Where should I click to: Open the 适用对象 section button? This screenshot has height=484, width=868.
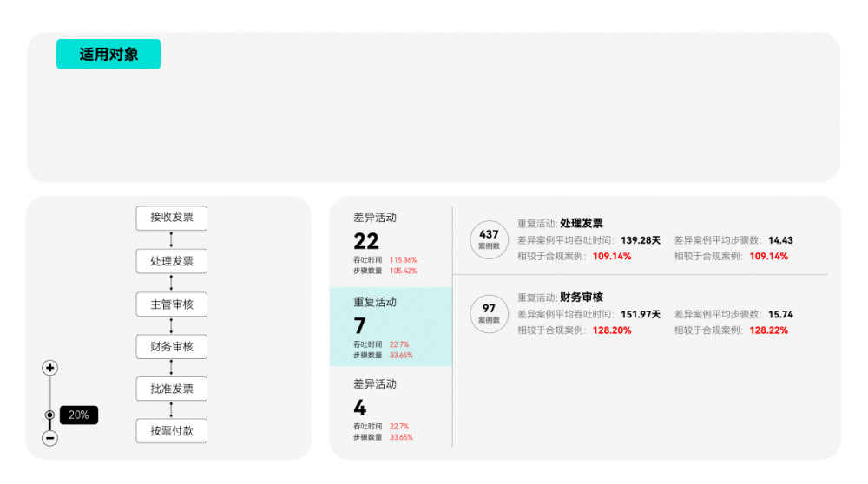108,54
